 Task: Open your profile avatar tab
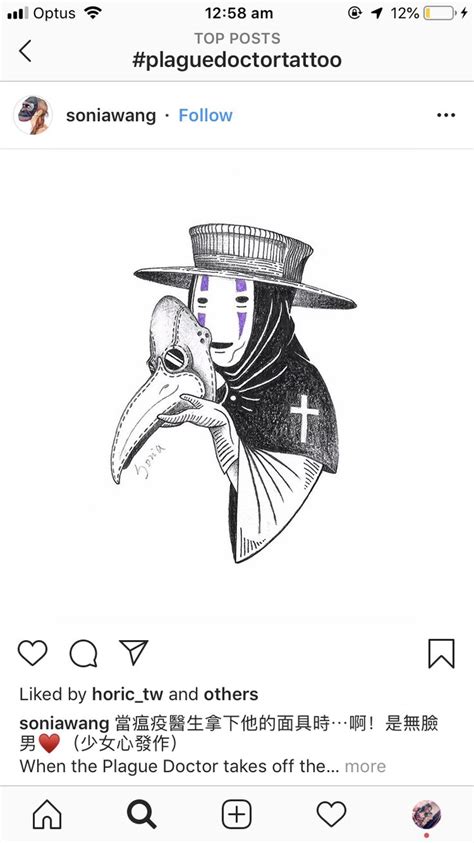pyautogui.click(x=426, y=814)
